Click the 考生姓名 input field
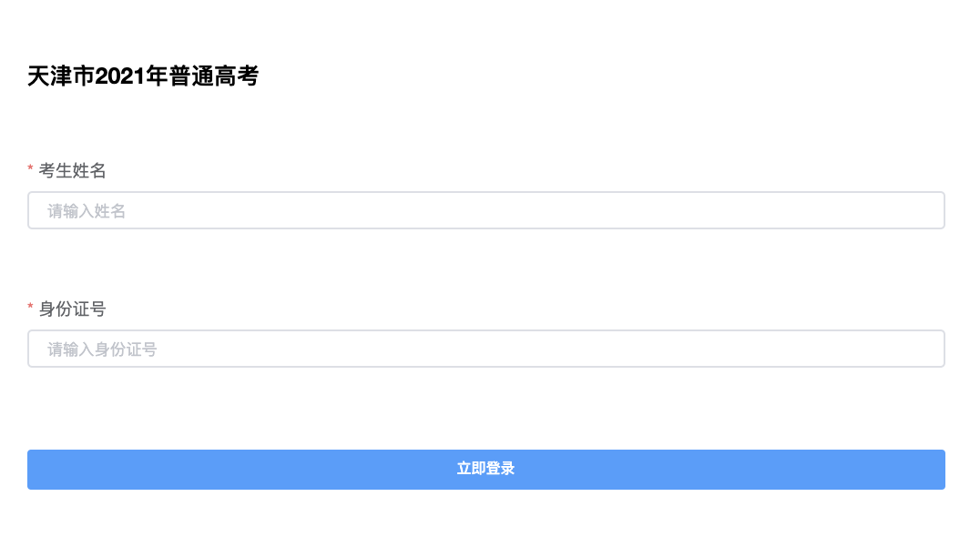Screen dimensions: 980x537 pyautogui.click(x=485, y=210)
